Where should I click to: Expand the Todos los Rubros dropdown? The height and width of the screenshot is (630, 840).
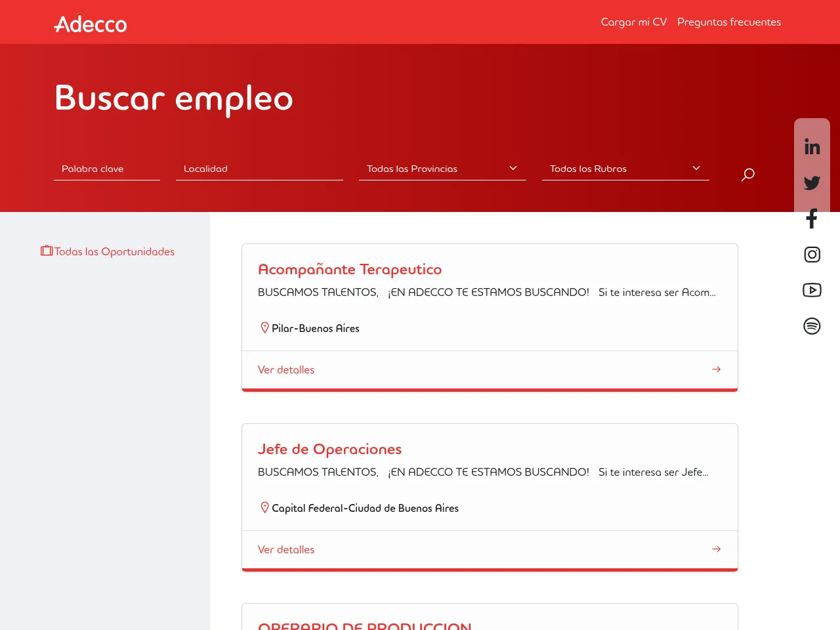pyautogui.click(x=625, y=169)
